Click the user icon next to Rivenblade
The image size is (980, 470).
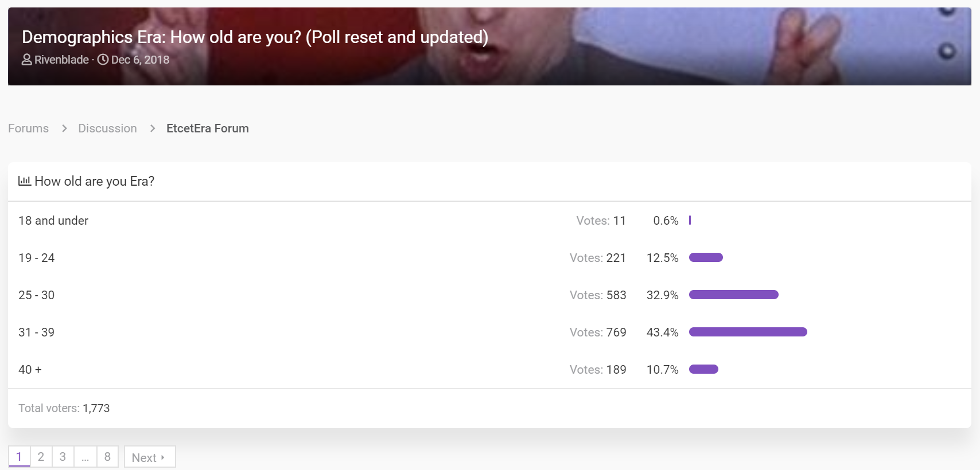point(27,60)
